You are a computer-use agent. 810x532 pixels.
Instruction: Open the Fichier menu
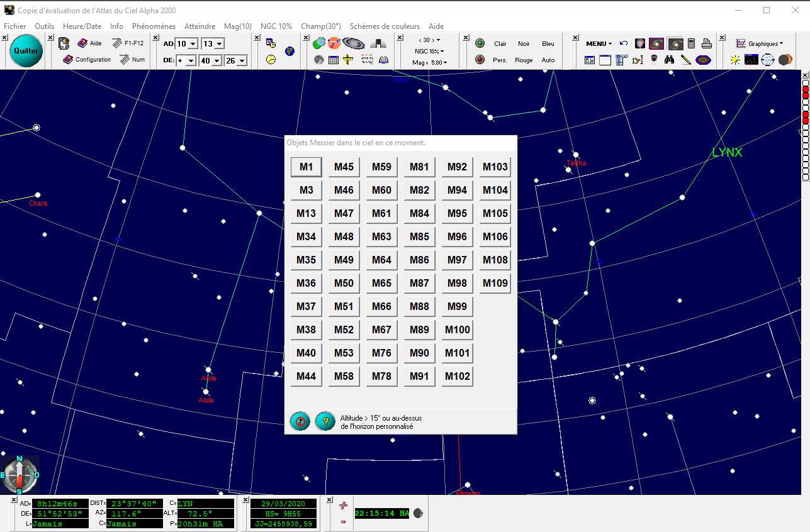(15, 26)
